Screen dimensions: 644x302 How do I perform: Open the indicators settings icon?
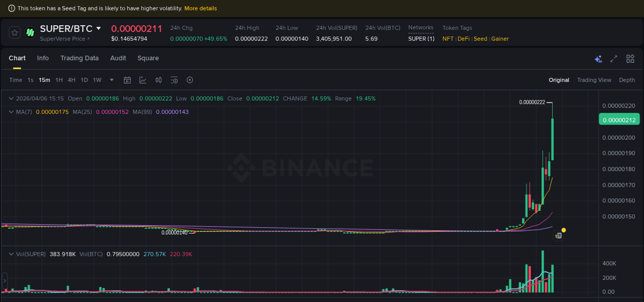pyautogui.click(x=174, y=80)
